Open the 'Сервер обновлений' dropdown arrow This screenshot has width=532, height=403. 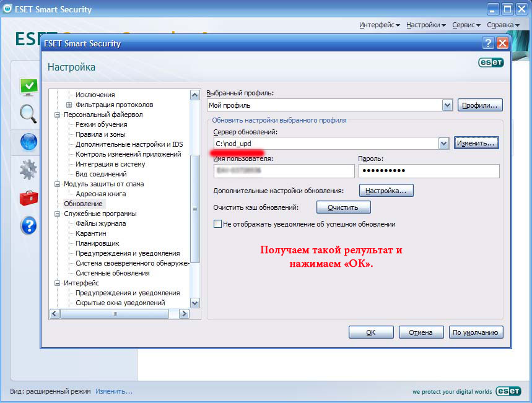443,144
